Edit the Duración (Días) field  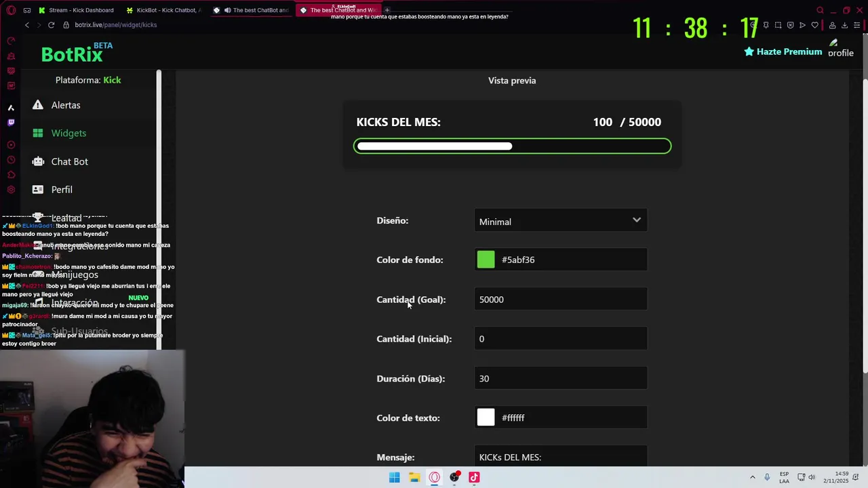pos(561,378)
